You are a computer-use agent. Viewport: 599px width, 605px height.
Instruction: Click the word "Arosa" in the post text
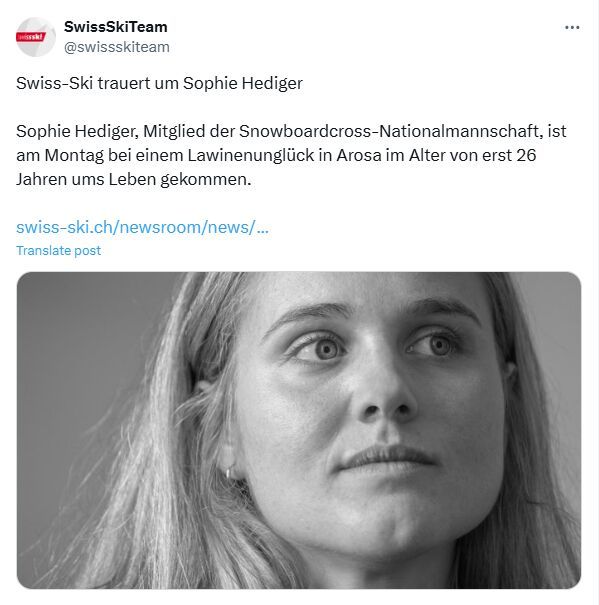click(x=359, y=155)
